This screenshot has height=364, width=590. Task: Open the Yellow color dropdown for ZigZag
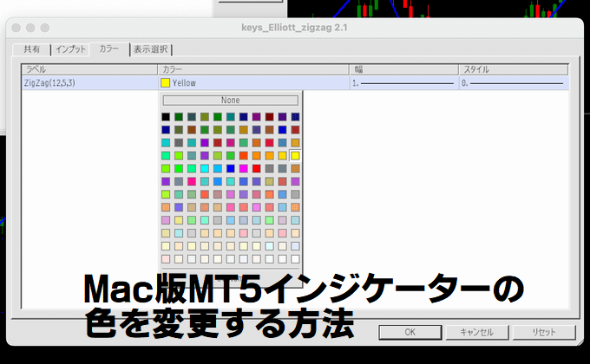pyautogui.click(x=254, y=82)
